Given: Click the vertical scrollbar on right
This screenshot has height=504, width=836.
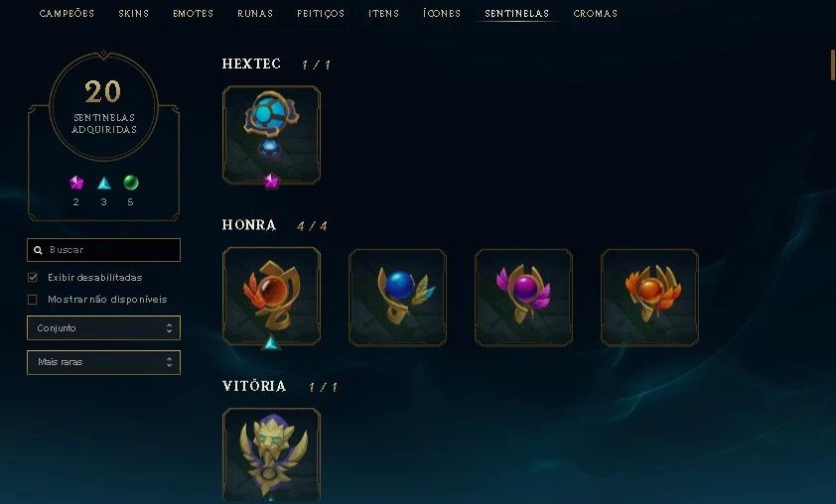Looking at the screenshot, I should 833,65.
